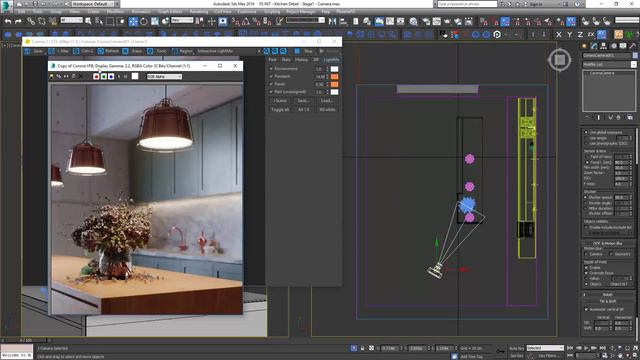Click the help search keyword field
The height and width of the screenshot is (360, 640).
tap(467, 4)
